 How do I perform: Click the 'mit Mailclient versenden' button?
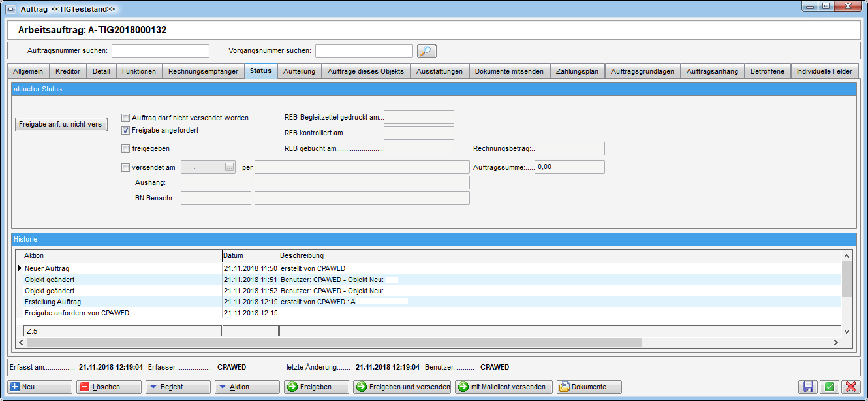pyautogui.click(x=504, y=387)
